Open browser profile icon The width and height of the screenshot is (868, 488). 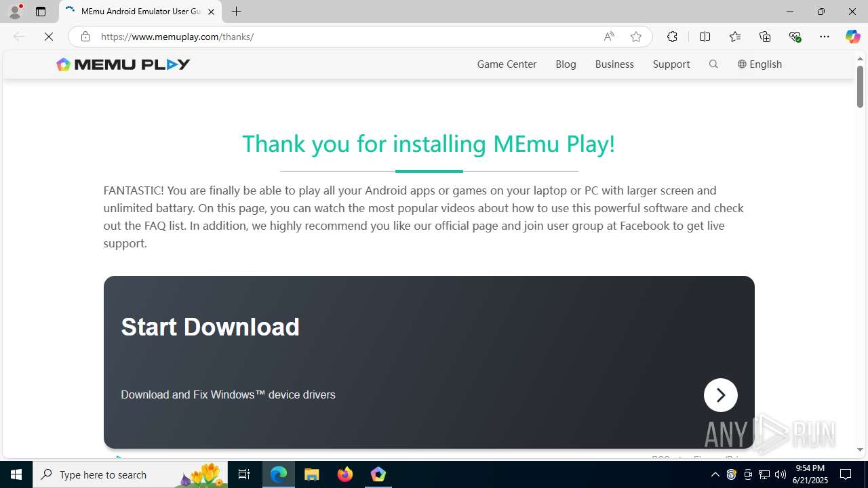pos(15,12)
